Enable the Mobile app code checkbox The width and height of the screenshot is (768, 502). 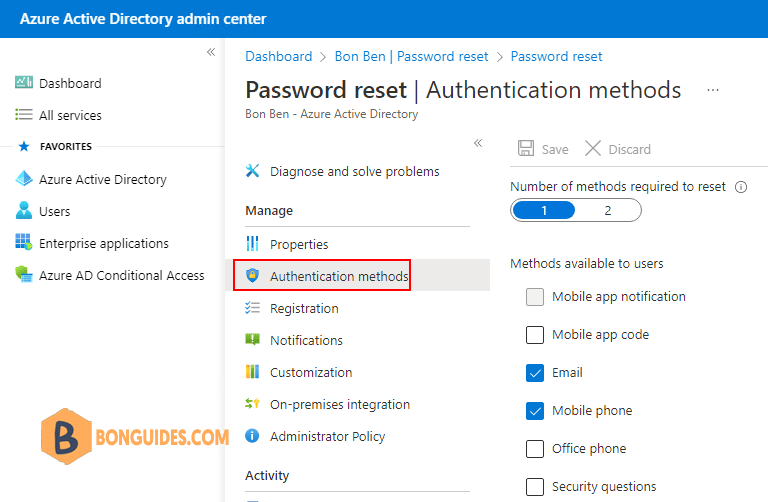click(x=535, y=335)
